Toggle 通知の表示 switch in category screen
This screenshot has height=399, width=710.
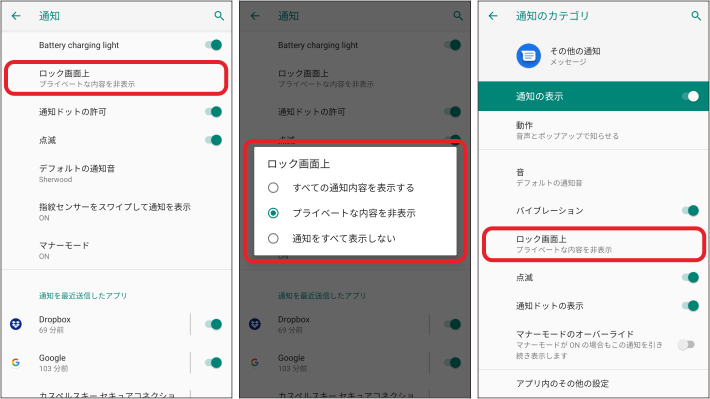[691, 96]
